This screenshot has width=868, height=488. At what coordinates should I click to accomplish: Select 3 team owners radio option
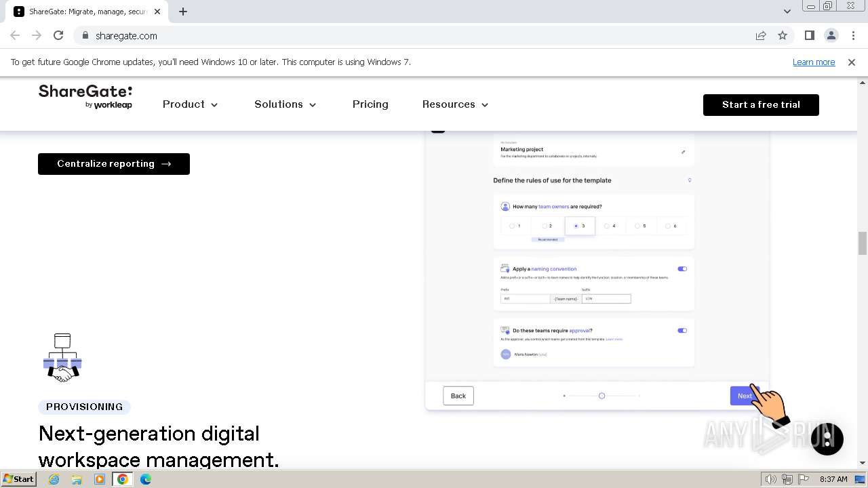click(576, 226)
